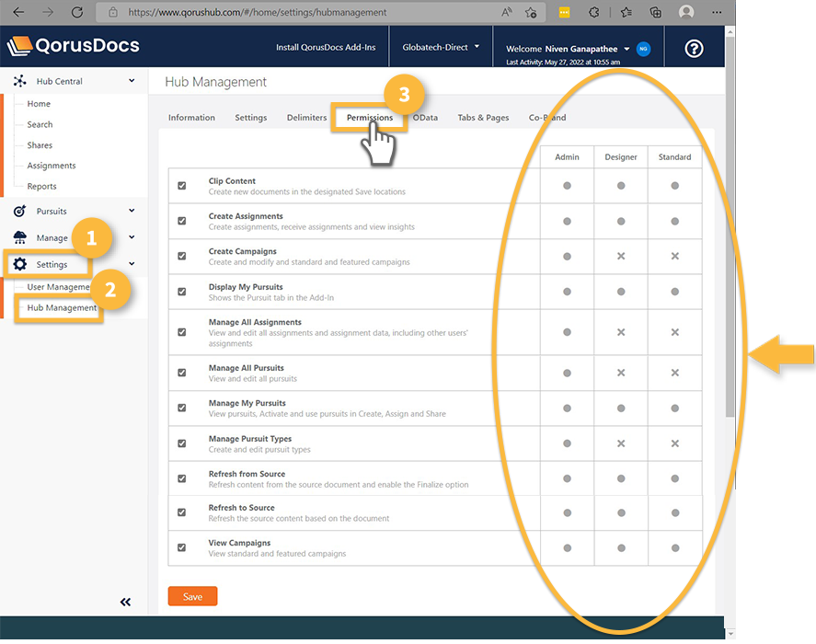Collapse the sidebar with double chevron
This screenshot has width=816, height=644.
[125, 602]
